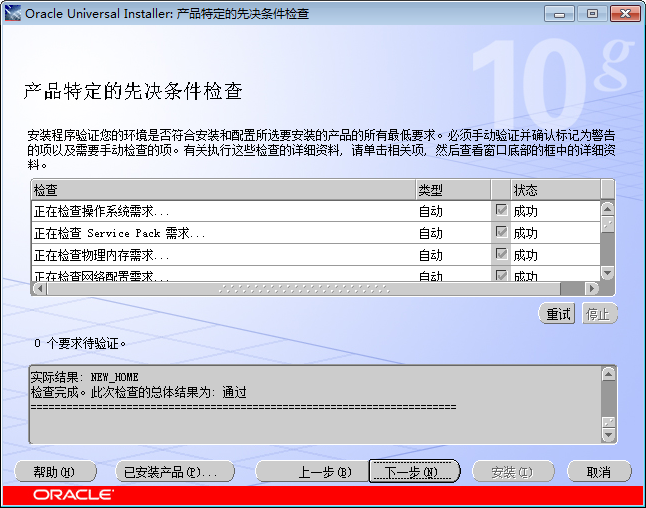Select row 正在检查物理内存需求...
Image resolution: width=646 pixels, height=508 pixels.
pyautogui.click(x=316, y=255)
